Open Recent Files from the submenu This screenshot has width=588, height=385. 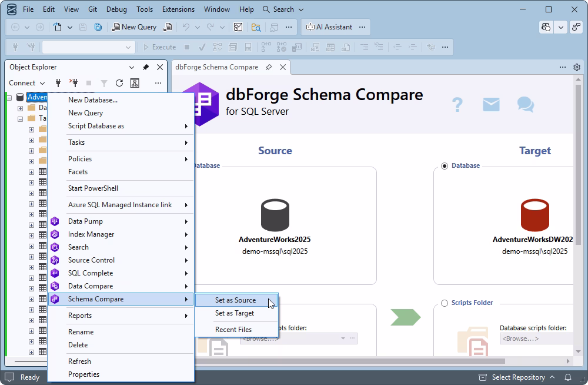pyautogui.click(x=236, y=330)
